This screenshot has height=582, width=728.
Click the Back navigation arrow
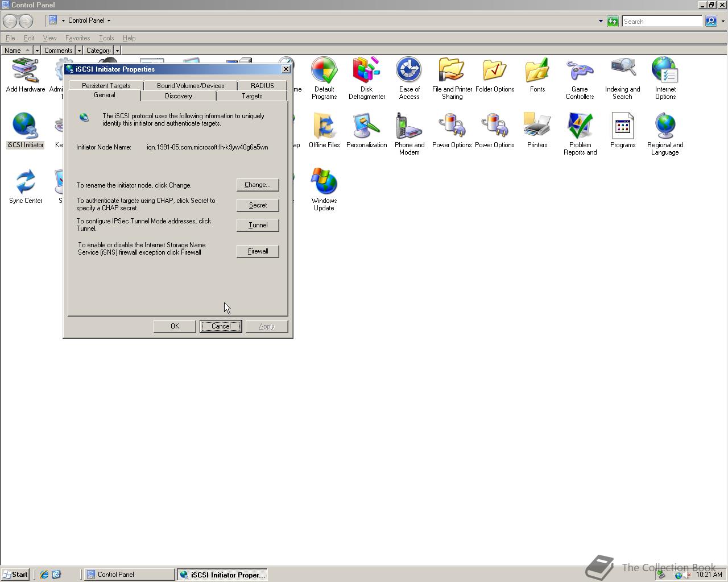click(10, 21)
